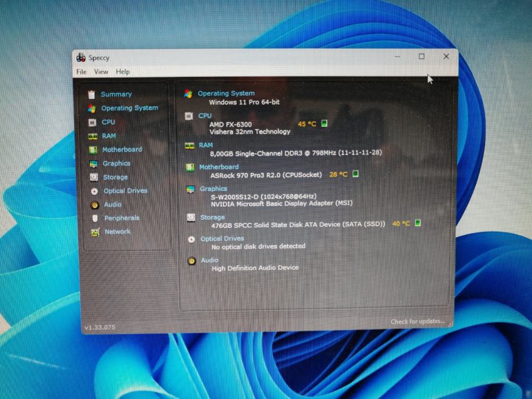Click monitor icon beside Graphics heading in summary
Screen dimensions: 532x399
pyautogui.click(x=190, y=190)
